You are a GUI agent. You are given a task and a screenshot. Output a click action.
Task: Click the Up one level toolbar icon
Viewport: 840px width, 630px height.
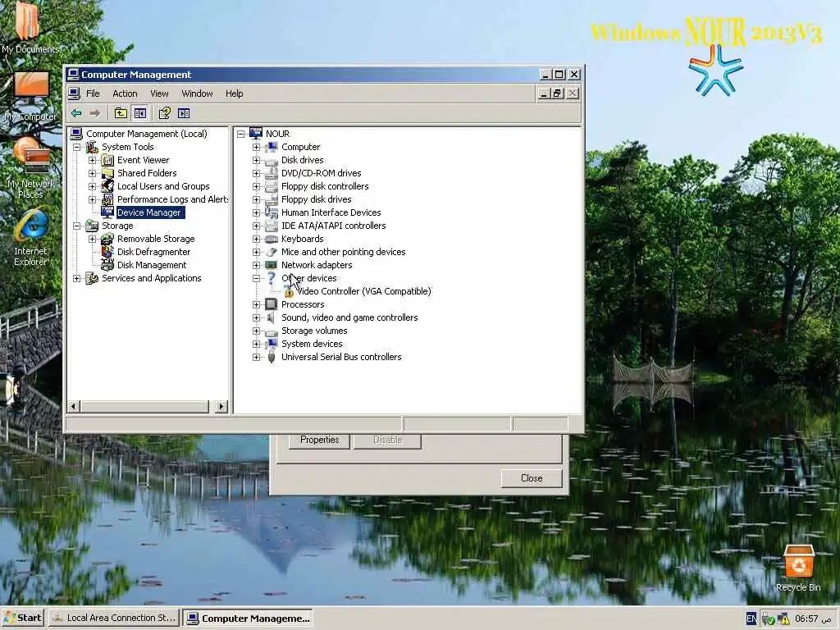tap(121, 113)
